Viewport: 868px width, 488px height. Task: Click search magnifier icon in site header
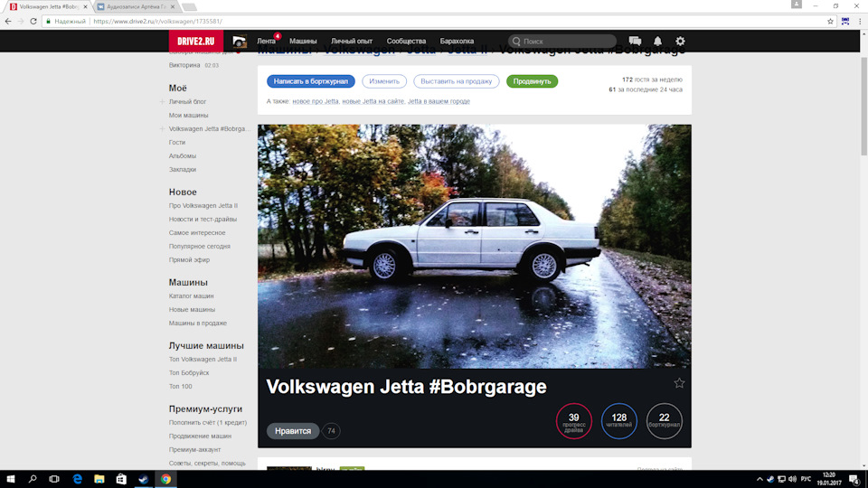click(x=516, y=41)
